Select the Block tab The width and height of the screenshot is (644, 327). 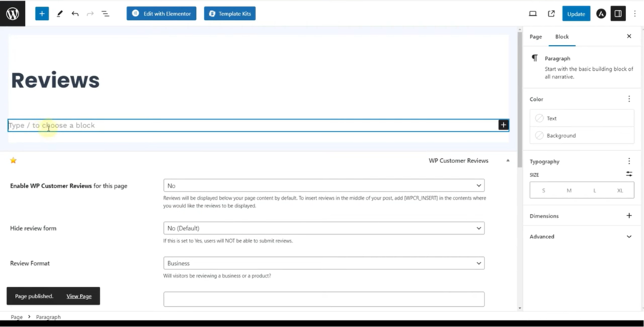pos(562,36)
